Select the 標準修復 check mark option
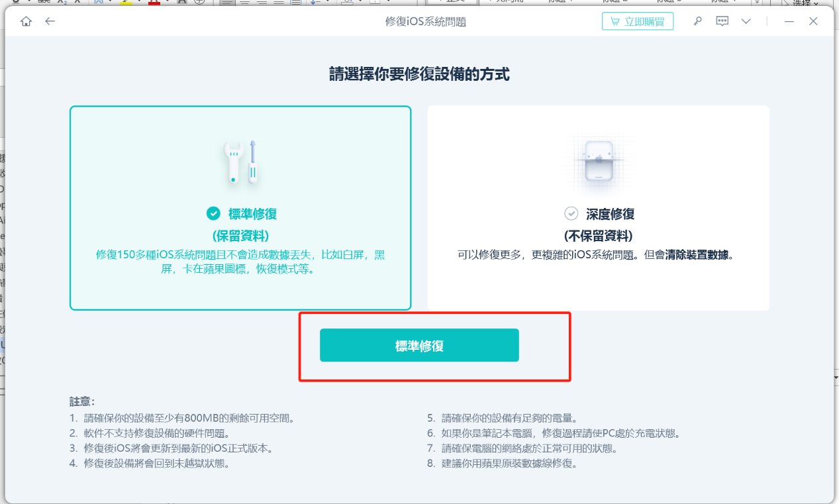This screenshot has width=839, height=504. click(x=213, y=213)
